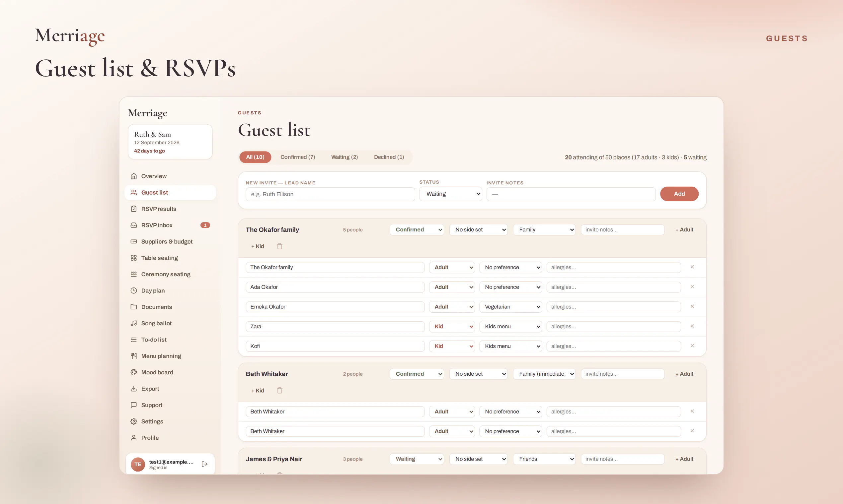Viewport: 843px width, 504px height.
Task: Open Table seating from sidebar
Action: [x=170, y=258]
